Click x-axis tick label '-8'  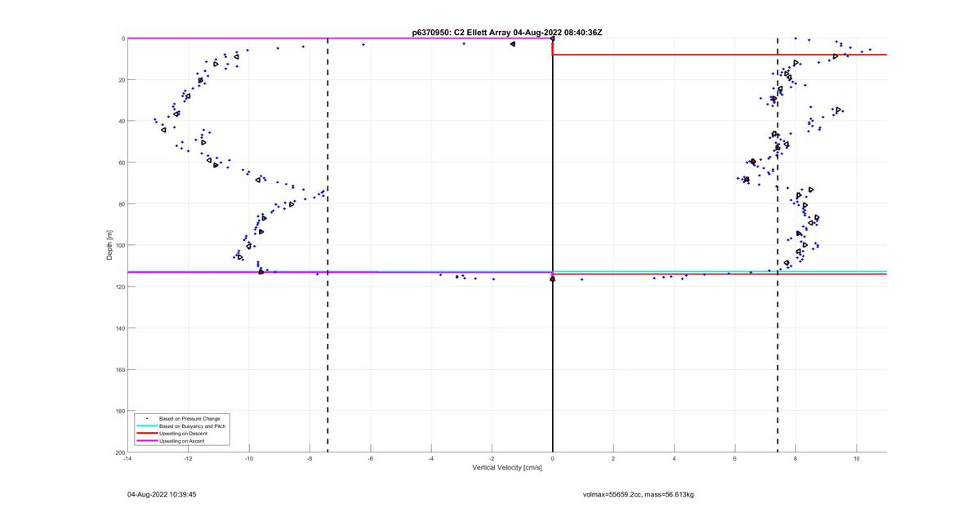tap(310, 459)
